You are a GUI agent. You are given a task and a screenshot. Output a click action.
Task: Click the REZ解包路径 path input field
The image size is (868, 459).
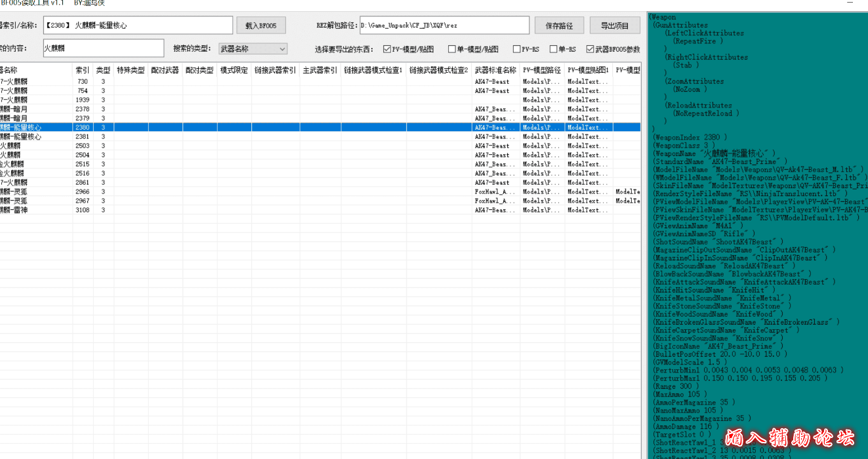(444, 26)
